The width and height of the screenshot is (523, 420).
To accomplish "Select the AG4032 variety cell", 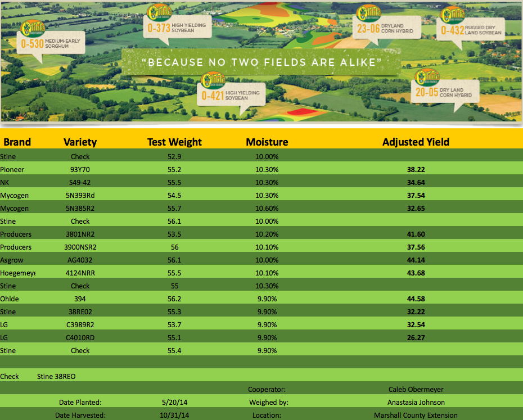I will point(80,260).
